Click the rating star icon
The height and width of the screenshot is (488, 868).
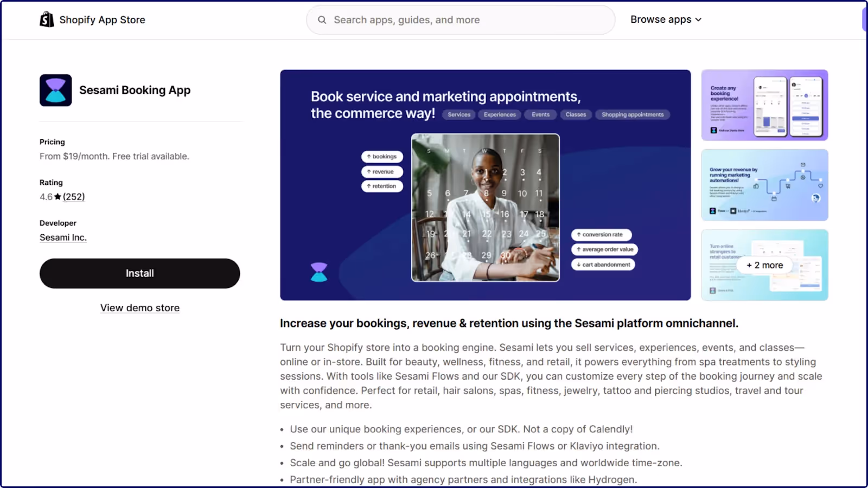pos(58,197)
